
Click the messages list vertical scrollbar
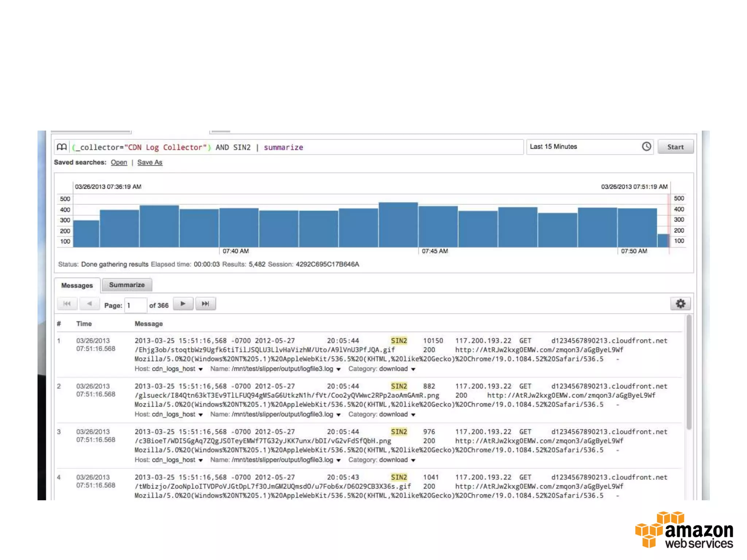click(689, 372)
